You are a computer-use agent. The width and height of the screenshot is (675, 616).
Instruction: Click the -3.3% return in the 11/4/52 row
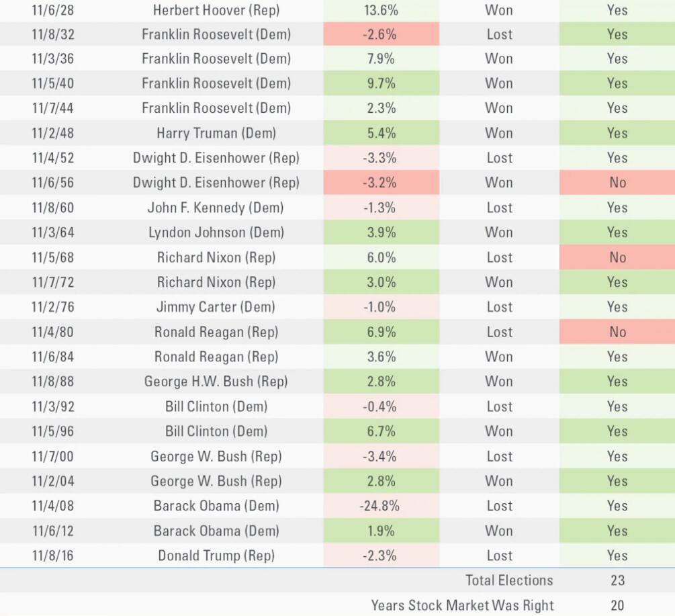point(379,158)
